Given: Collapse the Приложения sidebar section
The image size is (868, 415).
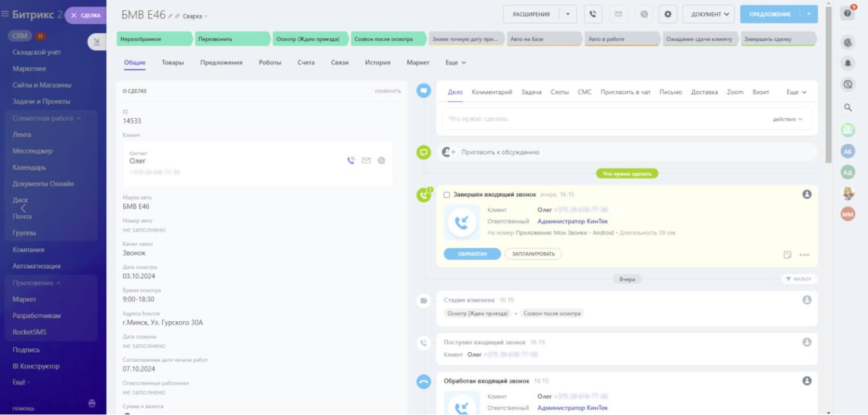Looking at the screenshot, I should (37, 283).
